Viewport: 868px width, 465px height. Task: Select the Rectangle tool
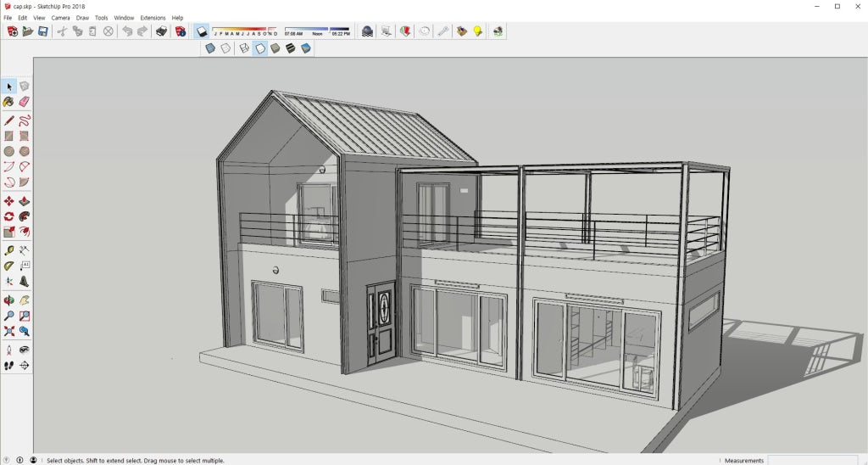point(8,136)
